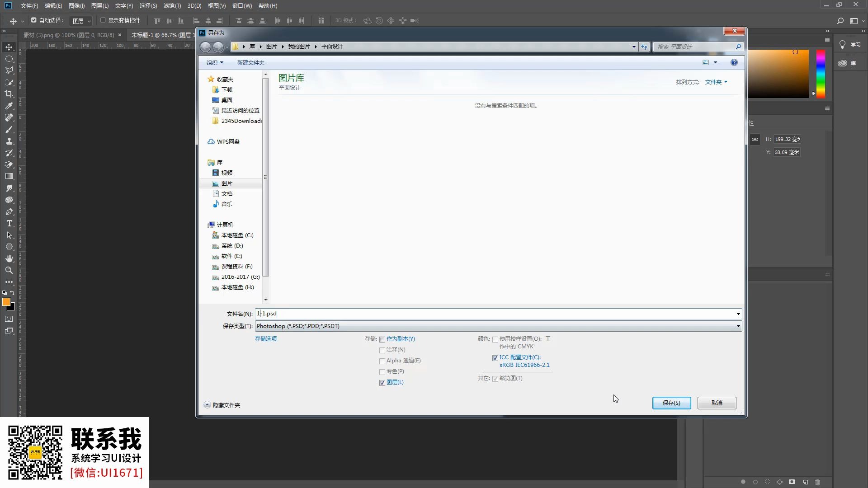
Task: Open the Help (帮助) menu
Action: pos(268,6)
